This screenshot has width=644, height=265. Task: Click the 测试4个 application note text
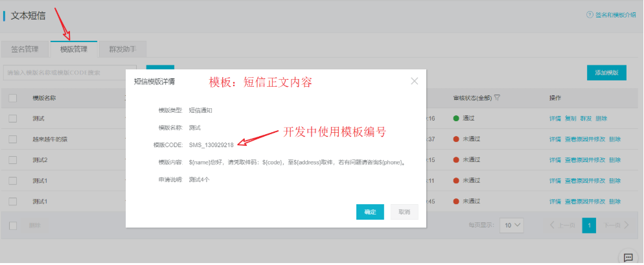(x=199, y=179)
